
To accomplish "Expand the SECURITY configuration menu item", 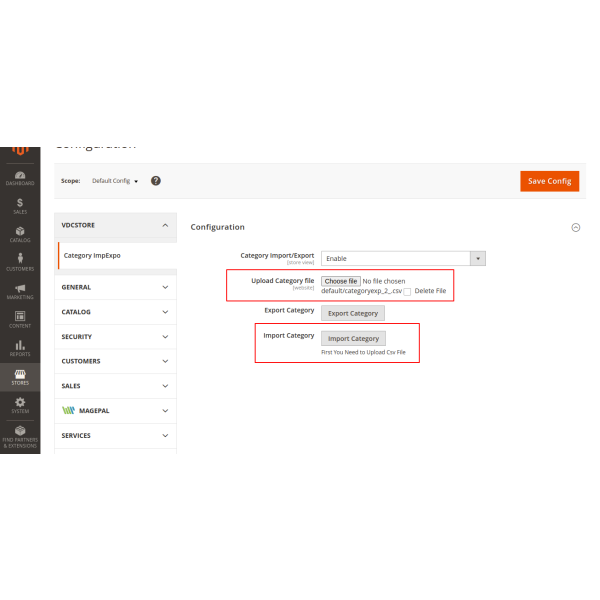I will 116,337.
